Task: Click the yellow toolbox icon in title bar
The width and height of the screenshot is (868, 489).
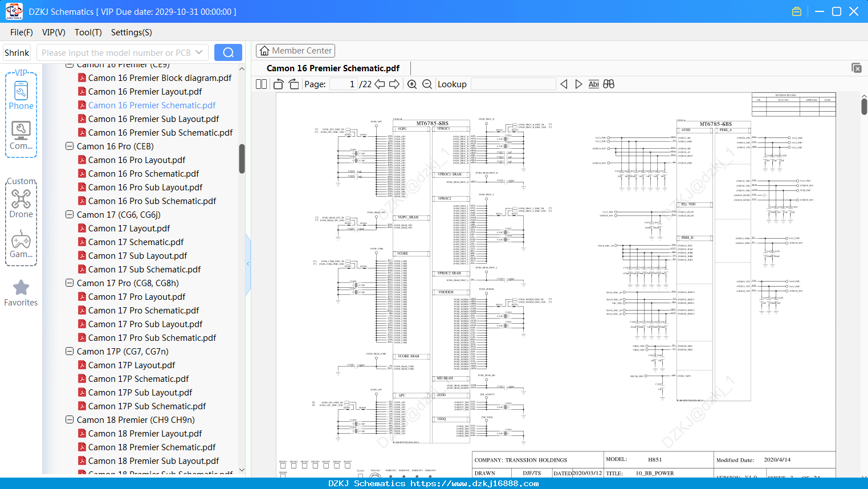Action: tap(797, 11)
